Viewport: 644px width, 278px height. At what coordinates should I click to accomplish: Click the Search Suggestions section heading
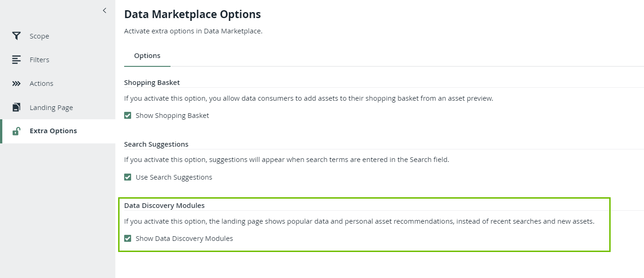pos(156,144)
